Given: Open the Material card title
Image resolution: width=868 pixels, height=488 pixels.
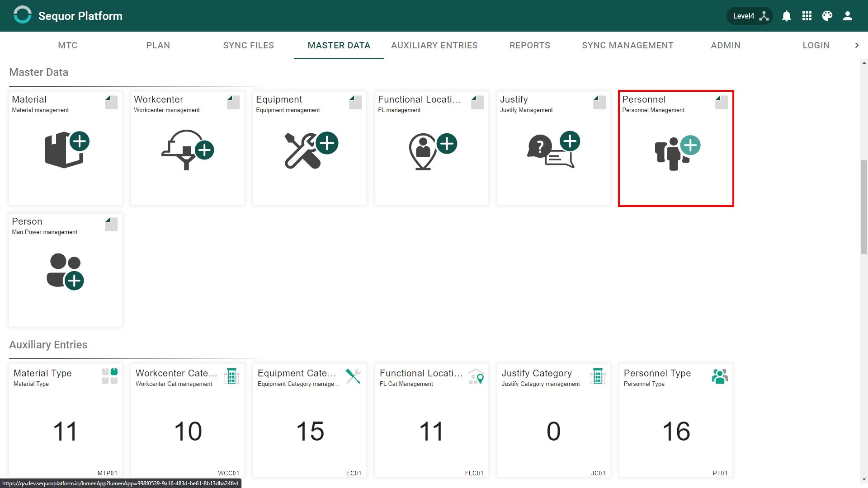Looking at the screenshot, I should (29, 99).
